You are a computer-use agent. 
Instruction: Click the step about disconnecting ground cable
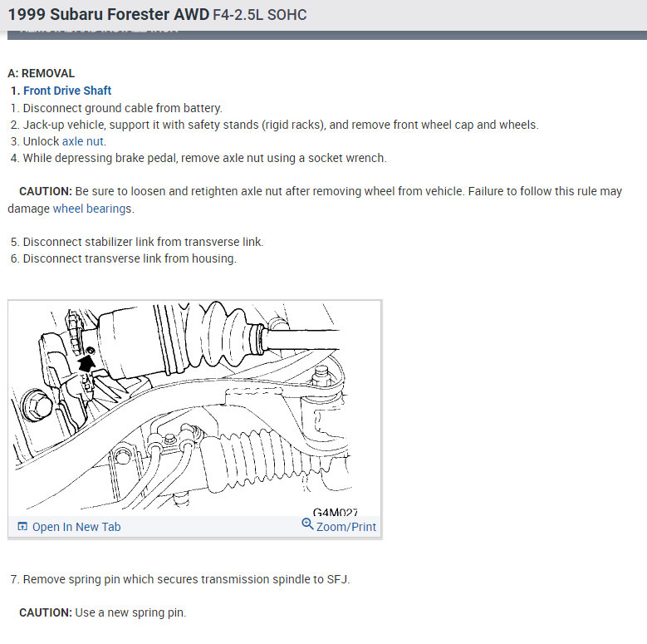116,108
